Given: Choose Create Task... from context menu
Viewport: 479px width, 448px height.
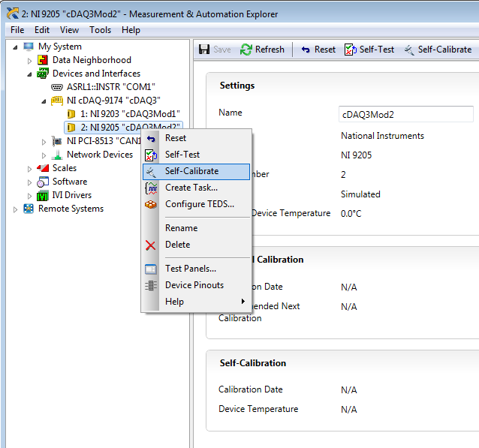Looking at the screenshot, I should 196,188.
